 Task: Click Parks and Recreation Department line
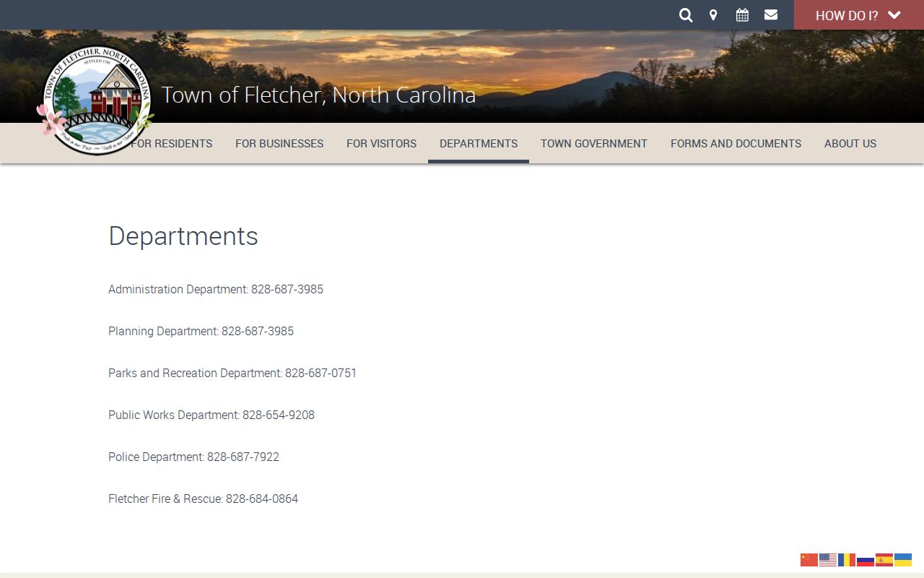point(232,373)
